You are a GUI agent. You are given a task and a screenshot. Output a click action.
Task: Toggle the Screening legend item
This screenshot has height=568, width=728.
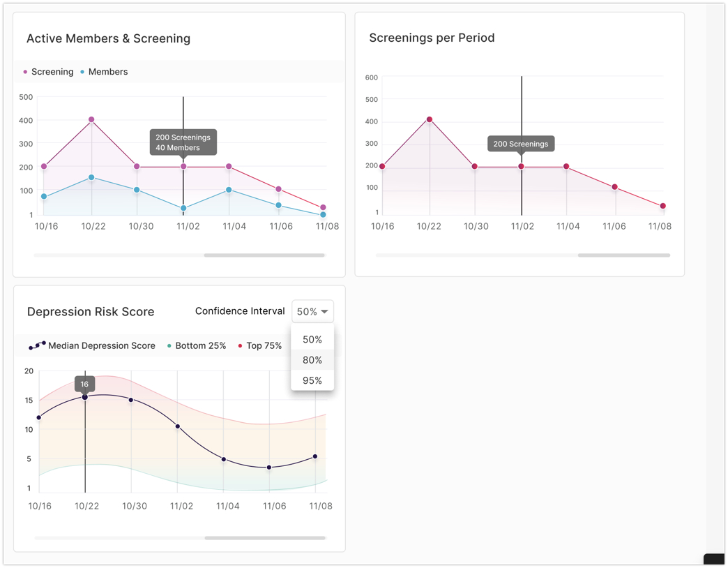coord(48,72)
